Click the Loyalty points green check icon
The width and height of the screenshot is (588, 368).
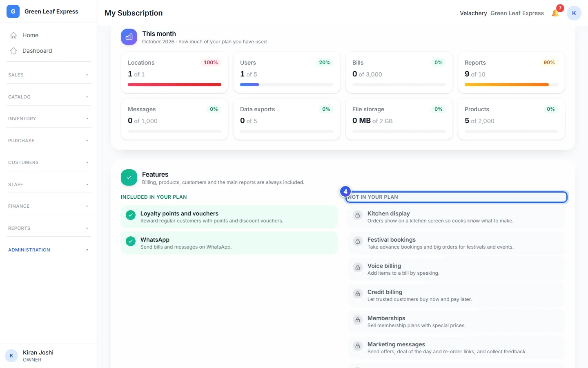coord(131,215)
